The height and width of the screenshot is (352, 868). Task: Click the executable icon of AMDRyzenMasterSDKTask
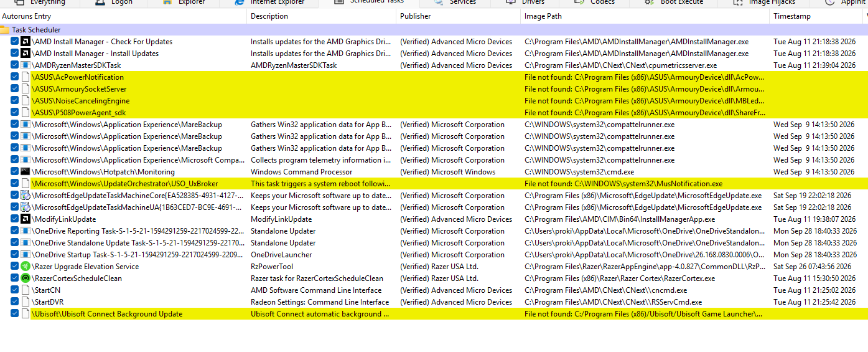(26, 65)
